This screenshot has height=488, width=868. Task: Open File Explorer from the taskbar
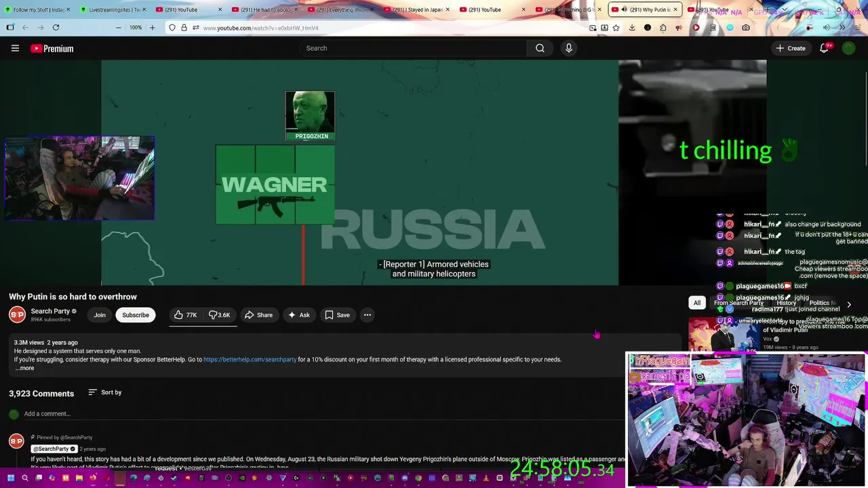[x=79, y=478]
